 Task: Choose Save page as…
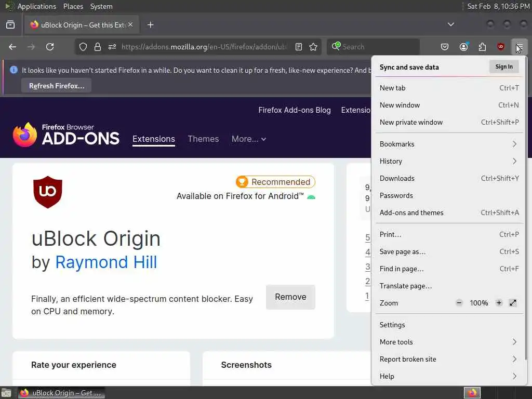(x=449, y=252)
